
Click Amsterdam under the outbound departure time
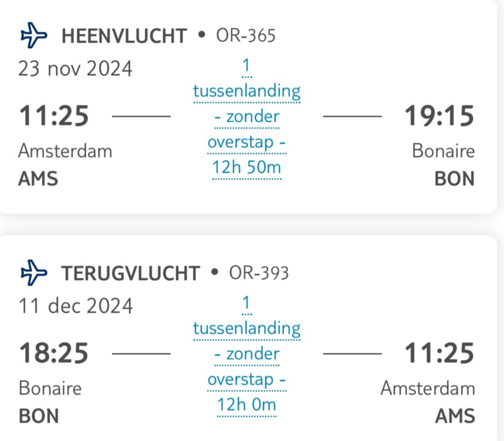click(x=65, y=151)
